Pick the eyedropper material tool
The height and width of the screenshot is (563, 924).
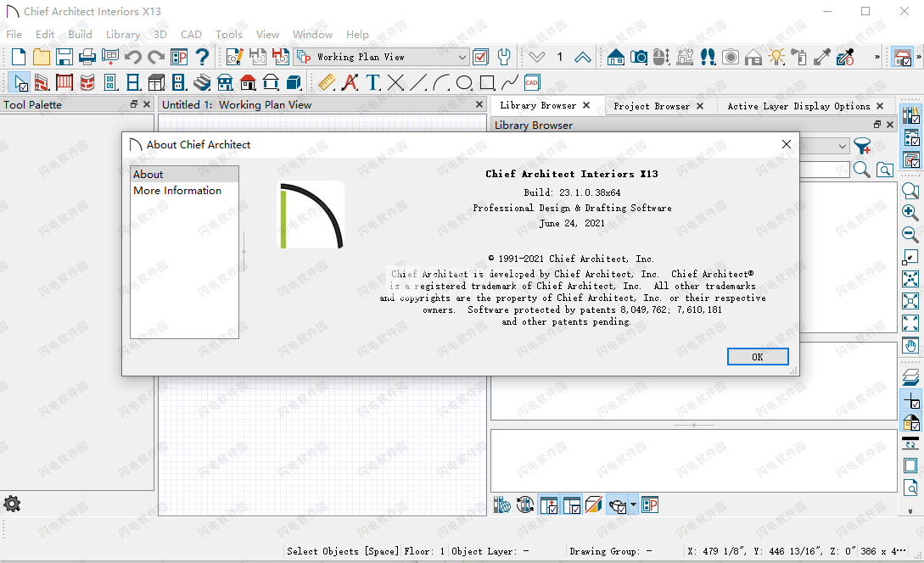pyautogui.click(x=822, y=57)
